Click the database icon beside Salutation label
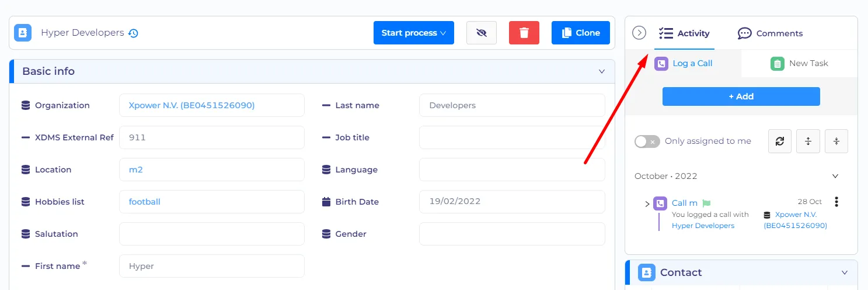Viewport: 868px width, 290px height. pyautogui.click(x=26, y=234)
